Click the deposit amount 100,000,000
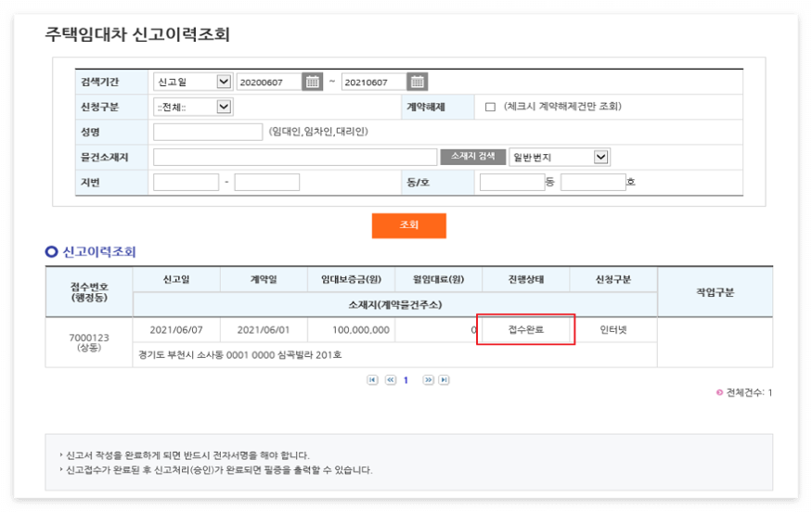Image resolution: width=812 pixels, height=512 pixels. 360,330
